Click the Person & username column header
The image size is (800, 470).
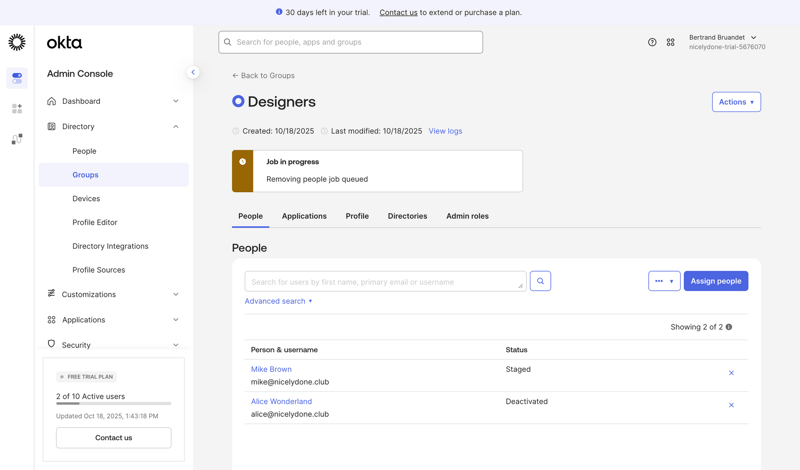point(284,350)
